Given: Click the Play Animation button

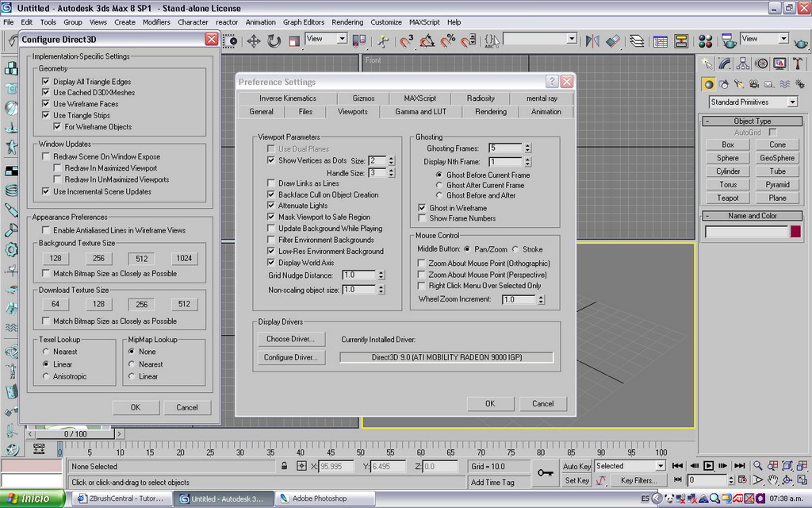Looking at the screenshot, I should pyautogui.click(x=709, y=466).
